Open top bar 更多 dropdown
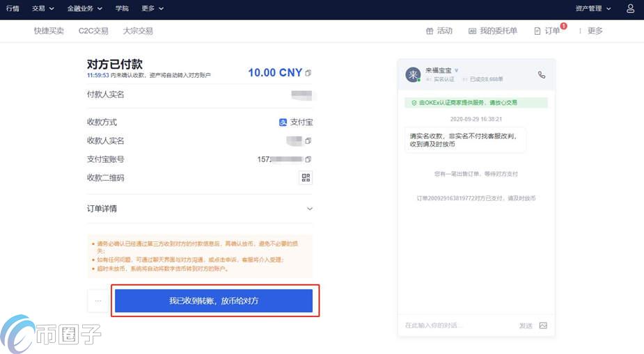Viewport: 644px width, 354px height. [152, 8]
